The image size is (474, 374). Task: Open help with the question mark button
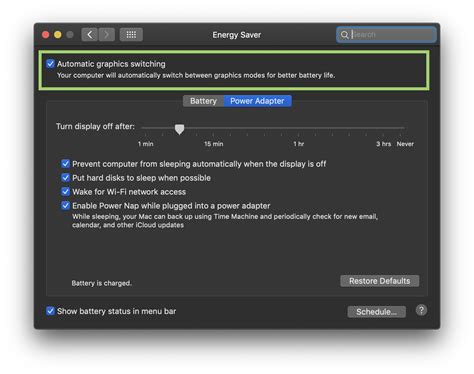421,310
